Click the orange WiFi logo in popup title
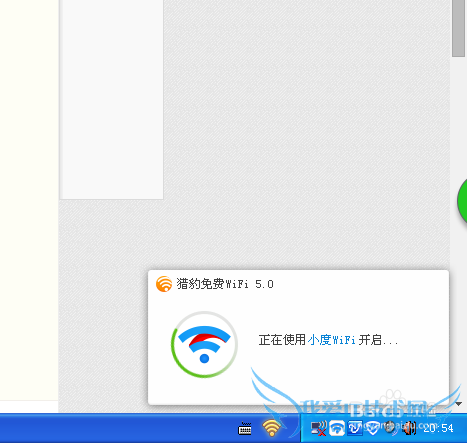This screenshot has width=467, height=443. point(164,284)
